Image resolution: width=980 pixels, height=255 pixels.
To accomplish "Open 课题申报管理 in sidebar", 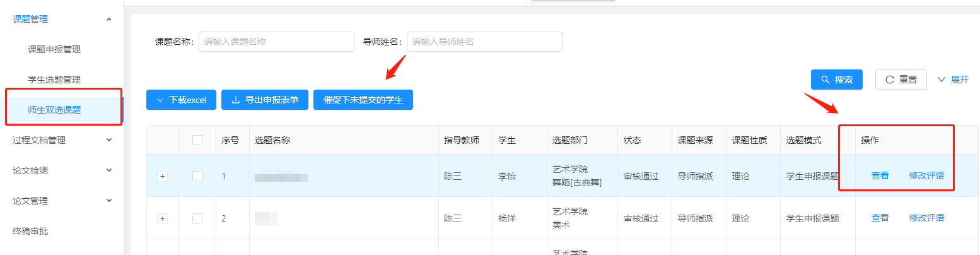I will click(x=54, y=49).
